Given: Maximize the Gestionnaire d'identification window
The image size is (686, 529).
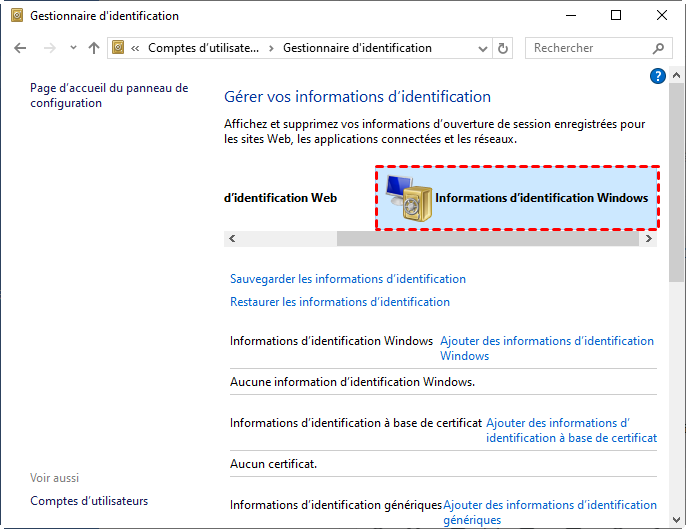Looking at the screenshot, I should click(616, 15).
